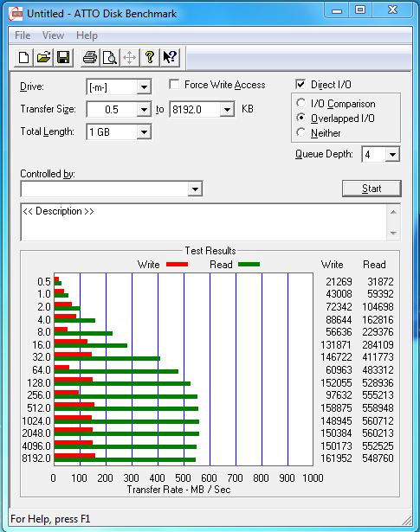Viewport: 420px width, 532px height.
Task: Click the yellow question mark About icon
Action: [x=150, y=57]
